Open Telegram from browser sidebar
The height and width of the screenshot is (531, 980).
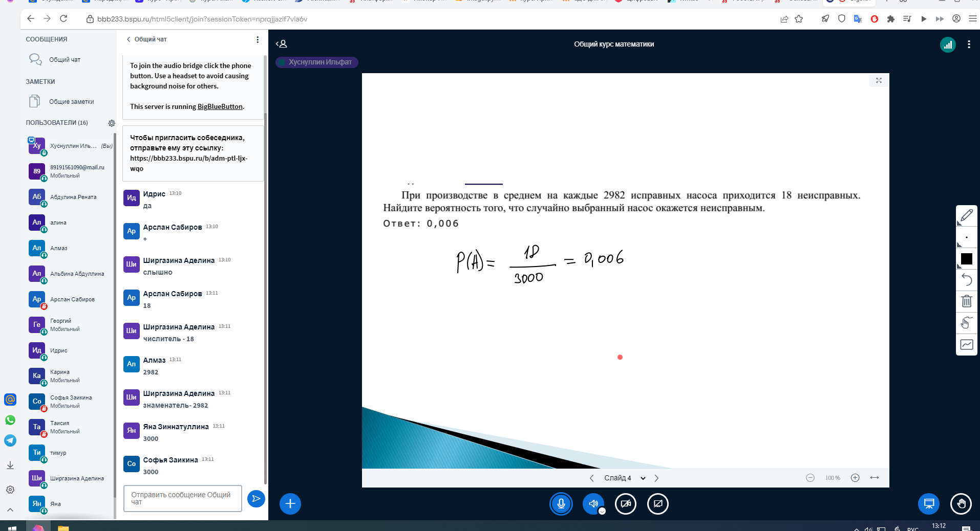(10, 440)
